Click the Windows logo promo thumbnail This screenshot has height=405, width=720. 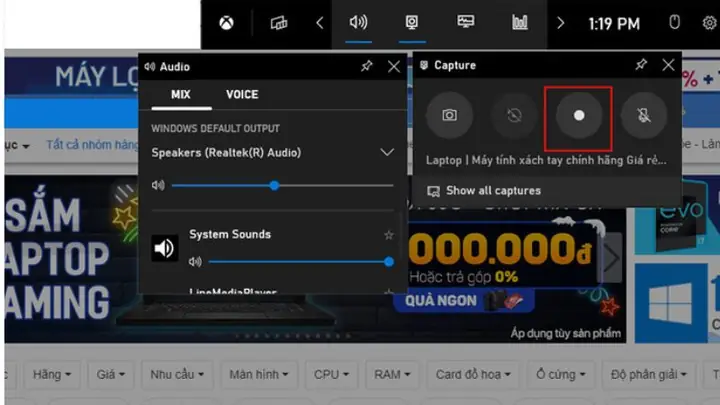[670, 303]
